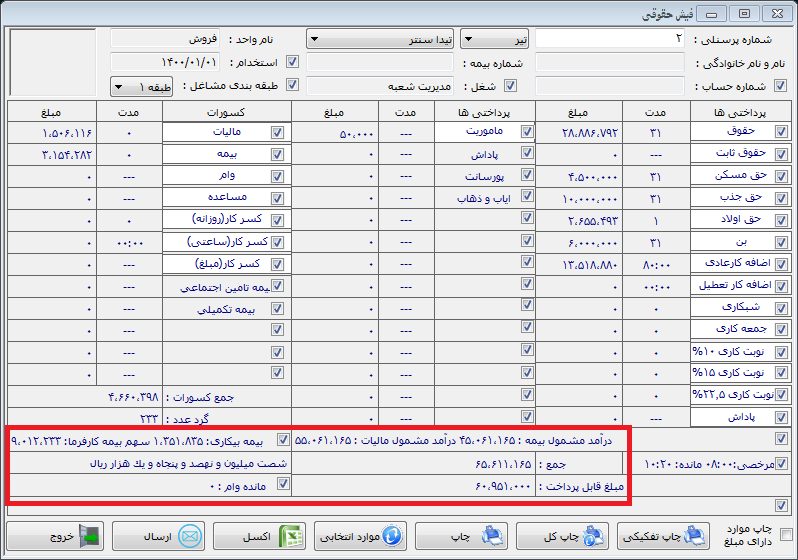This screenshot has height=560, width=798.
Task: Click the refresh icon on موارد انتخابی
Action: click(392, 537)
